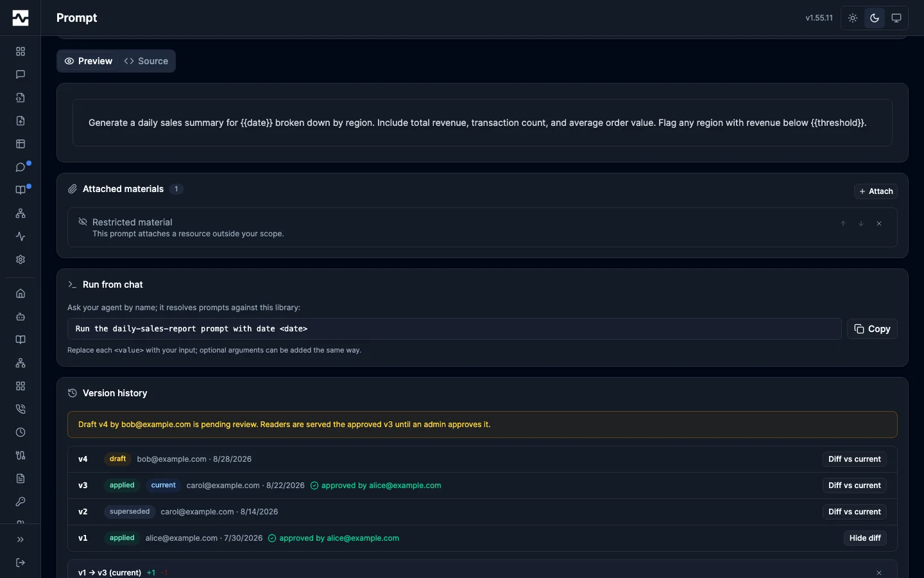Open the clock history sidebar icon
The image size is (924, 578).
[21, 432]
